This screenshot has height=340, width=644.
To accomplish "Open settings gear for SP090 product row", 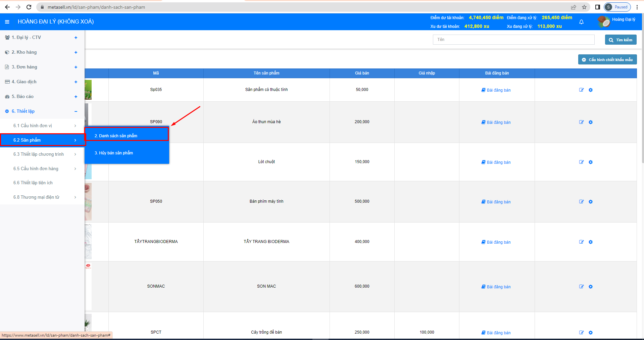I will point(591,122).
